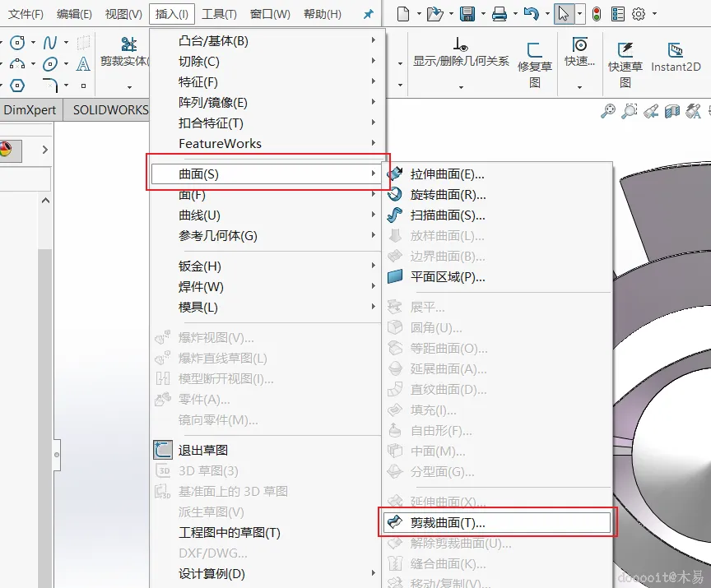The image size is (711, 588).
Task: Click 显示/删除几何关系 tool
Action: [x=461, y=52]
